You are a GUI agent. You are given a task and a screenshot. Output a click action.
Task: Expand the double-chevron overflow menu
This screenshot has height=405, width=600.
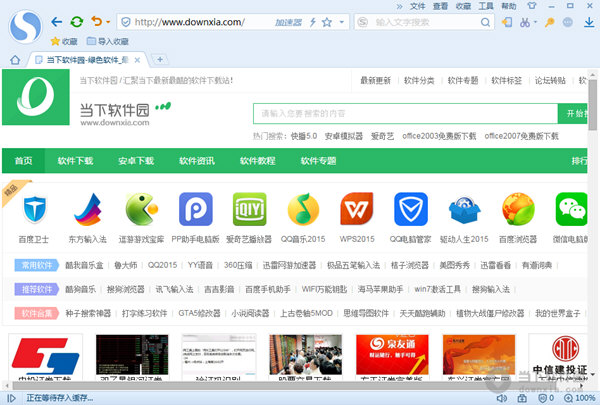coord(399,6)
